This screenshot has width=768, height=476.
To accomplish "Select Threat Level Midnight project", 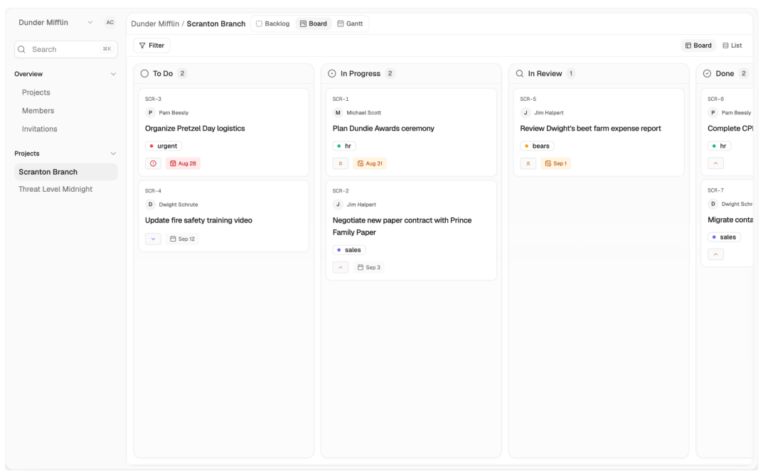I will pyautogui.click(x=55, y=189).
